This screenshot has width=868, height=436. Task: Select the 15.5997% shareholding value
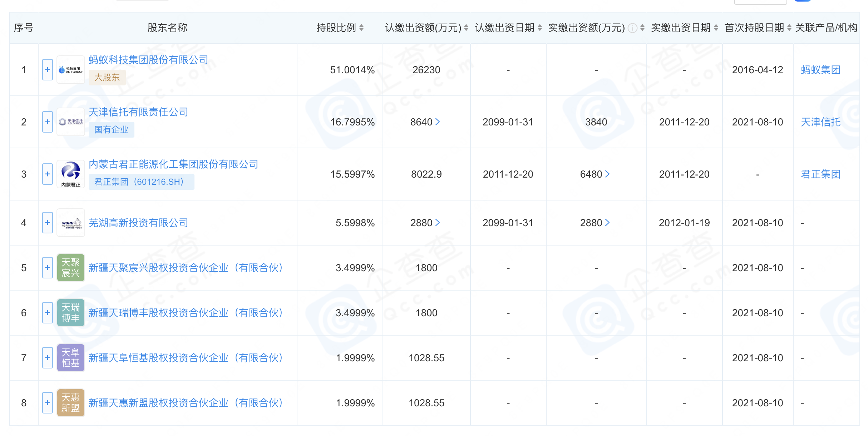tap(352, 174)
